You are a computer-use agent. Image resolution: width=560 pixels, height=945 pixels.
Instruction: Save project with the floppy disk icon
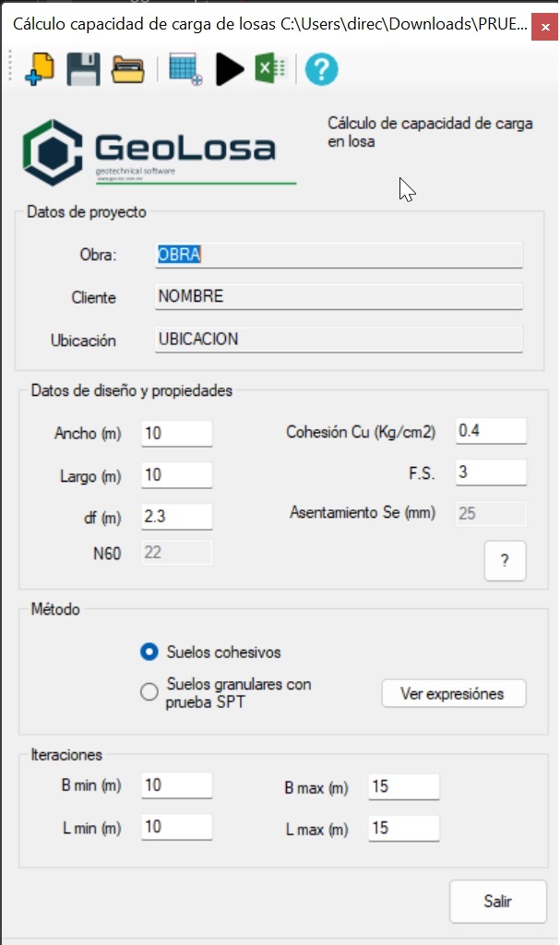[84, 69]
